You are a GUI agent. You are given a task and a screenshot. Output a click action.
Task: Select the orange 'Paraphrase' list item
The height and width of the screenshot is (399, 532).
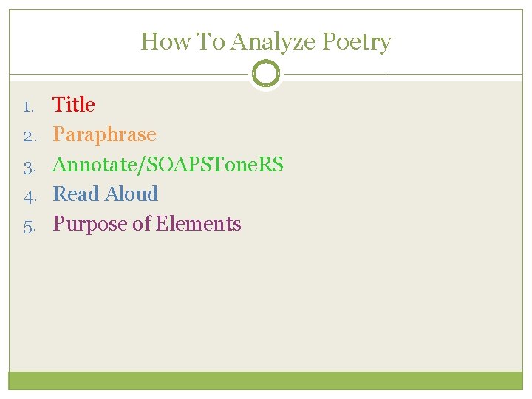tap(104, 134)
